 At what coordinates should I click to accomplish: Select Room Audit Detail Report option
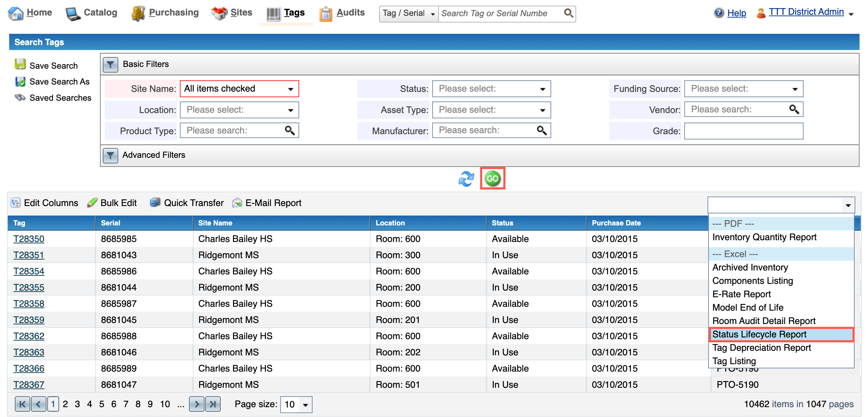pyautogui.click(x=764, y=321)
